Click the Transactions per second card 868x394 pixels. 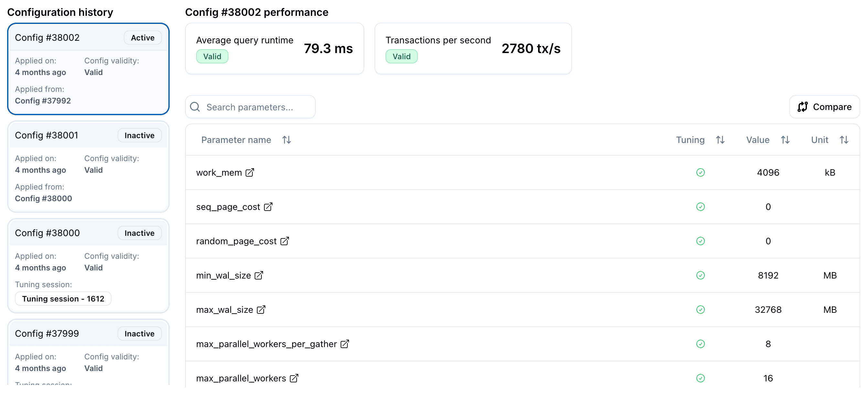pos(473,49)
